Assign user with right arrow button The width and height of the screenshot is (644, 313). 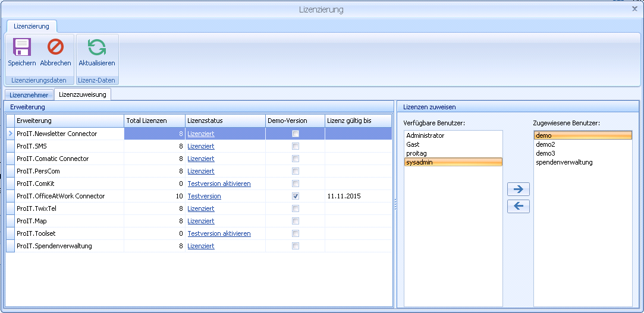coord(518,189)
